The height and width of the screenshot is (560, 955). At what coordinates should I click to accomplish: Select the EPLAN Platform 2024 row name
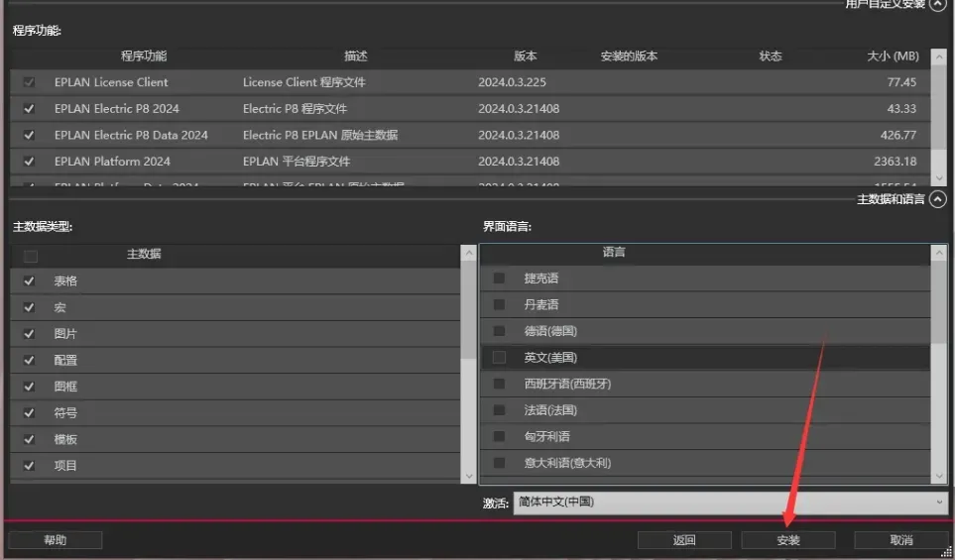pyautogui.click(x=112, y=162)
